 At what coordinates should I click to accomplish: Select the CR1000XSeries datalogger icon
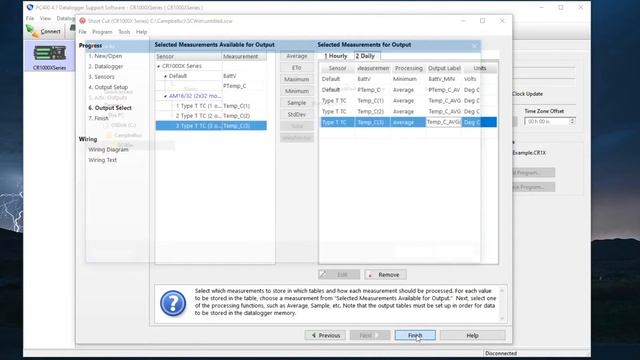pyautogui.click(x=49, y=56)
